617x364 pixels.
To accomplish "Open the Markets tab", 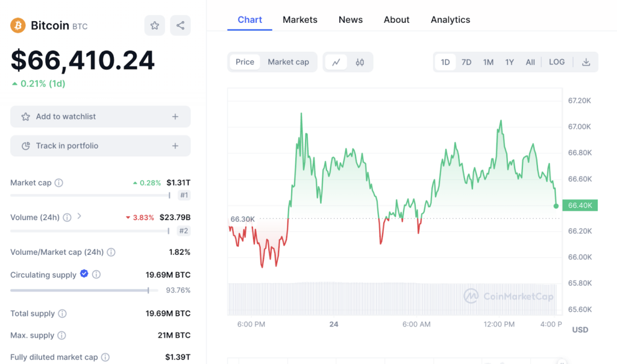I will (299, 20).
